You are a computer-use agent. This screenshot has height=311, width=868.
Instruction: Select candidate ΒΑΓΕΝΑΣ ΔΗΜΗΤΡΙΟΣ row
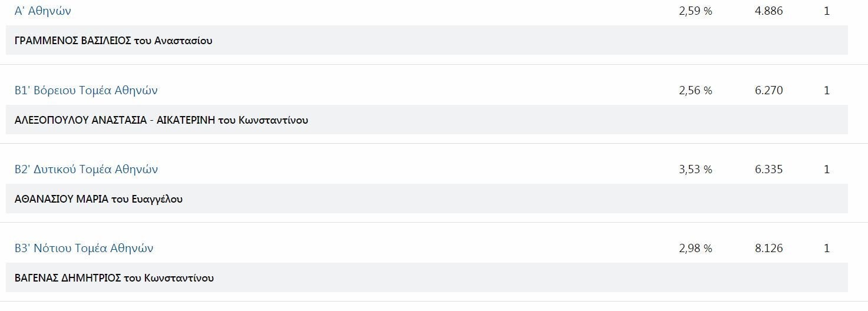(x=427, y=277)
